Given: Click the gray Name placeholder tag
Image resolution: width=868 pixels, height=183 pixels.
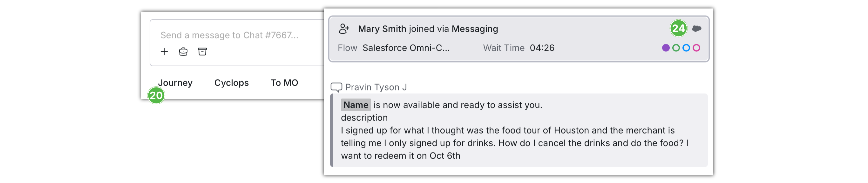Looking at the screenshot, I should [x=356, y=105].
